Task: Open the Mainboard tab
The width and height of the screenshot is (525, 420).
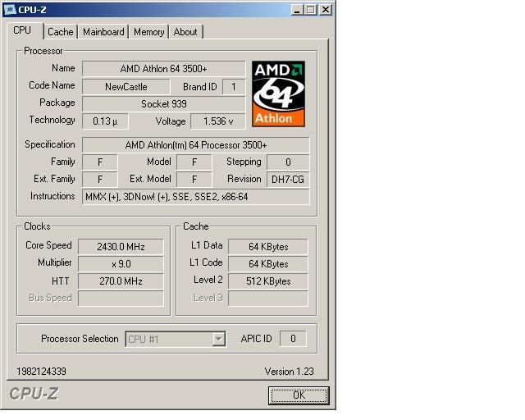Action: pos(103,32)
